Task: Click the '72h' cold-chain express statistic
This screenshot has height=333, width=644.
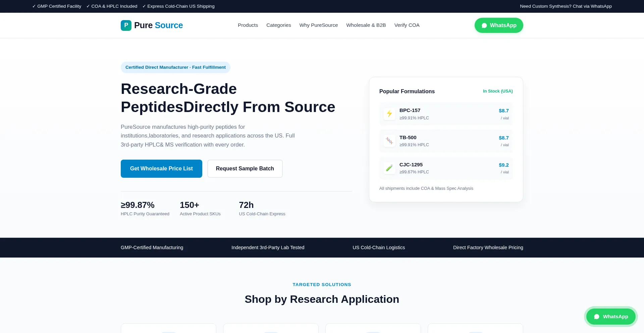Action: [x=246, y=205]
